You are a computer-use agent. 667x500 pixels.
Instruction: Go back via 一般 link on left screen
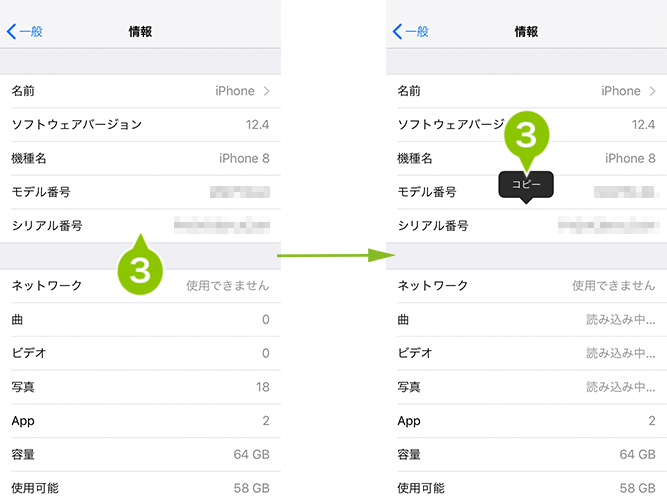click(31, 31)
